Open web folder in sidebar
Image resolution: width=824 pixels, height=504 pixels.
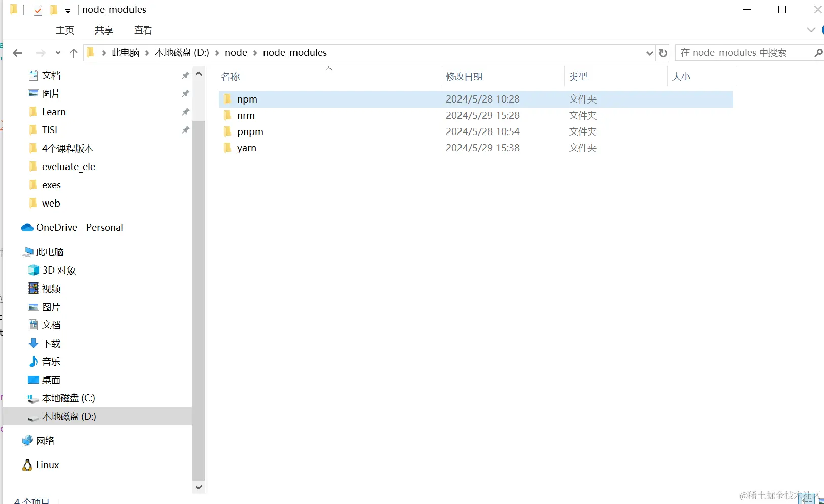pyautogui.click(x=51, y=203)
